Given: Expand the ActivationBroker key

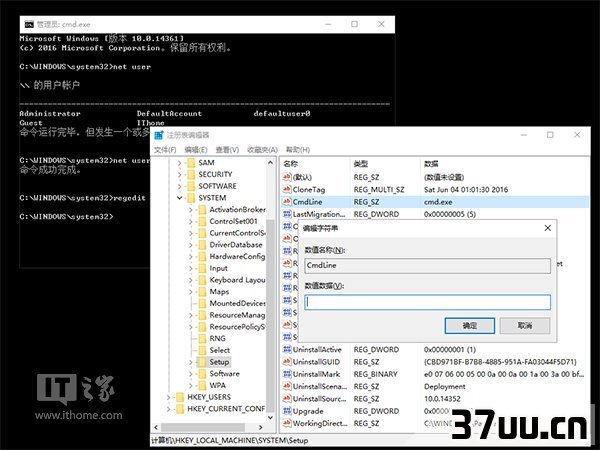Looking at the screenshot, I should point(191,210).
